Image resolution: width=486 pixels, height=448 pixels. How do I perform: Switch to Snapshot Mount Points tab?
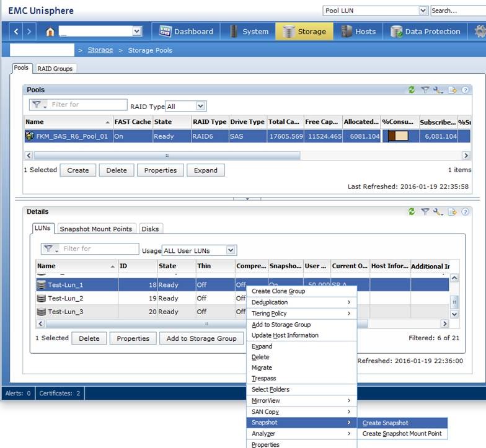(x=95, y=229)
